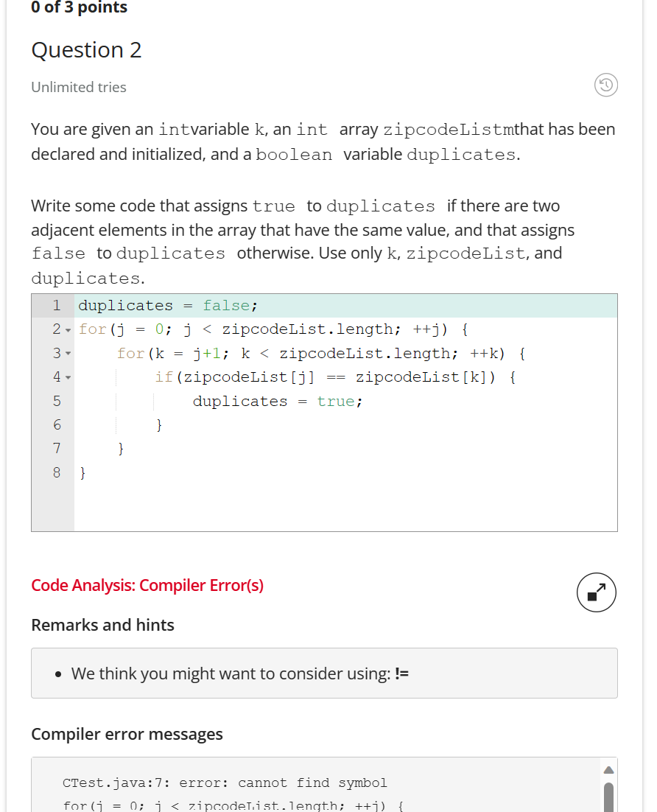Image resolution: width=657 pixels, height=812 pixels.
Task: Click the scroll-up arrow in compiler errors
Action: (x=608, y=769)
